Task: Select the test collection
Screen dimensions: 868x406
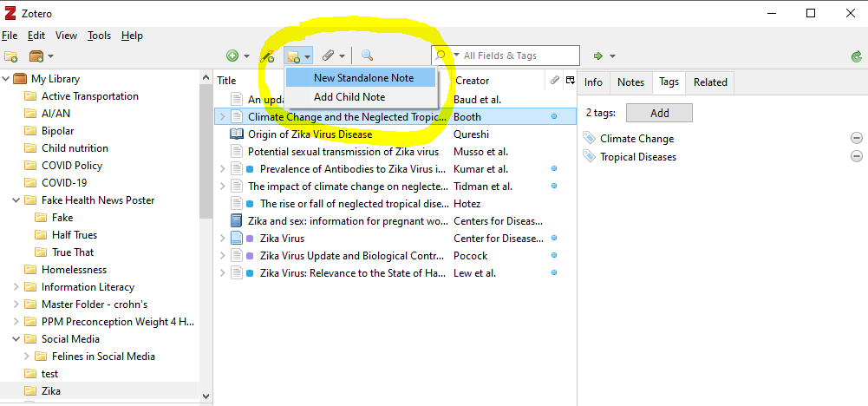Action: pos(49,374)
